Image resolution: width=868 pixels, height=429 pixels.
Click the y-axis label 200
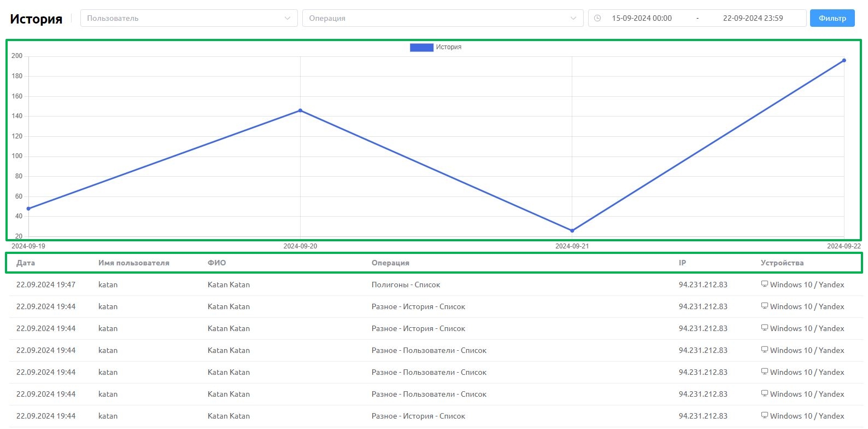(17, 56)
